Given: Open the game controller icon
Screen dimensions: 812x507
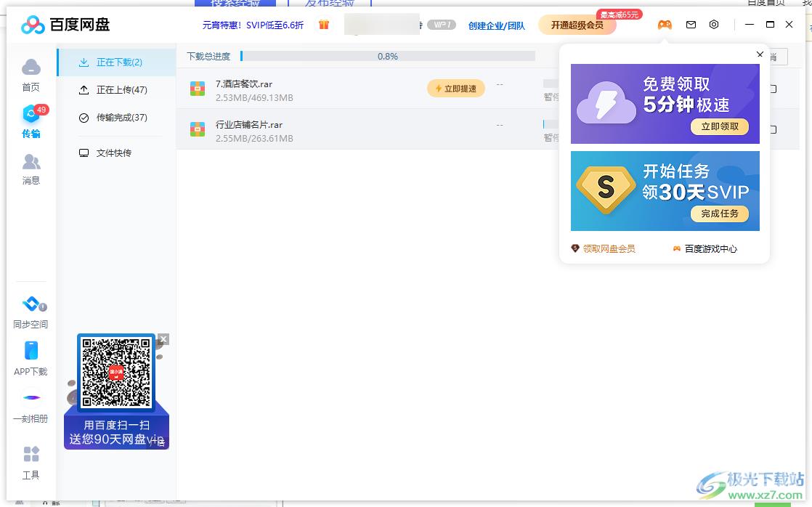Looking at the screenshot, I should 665,25.
